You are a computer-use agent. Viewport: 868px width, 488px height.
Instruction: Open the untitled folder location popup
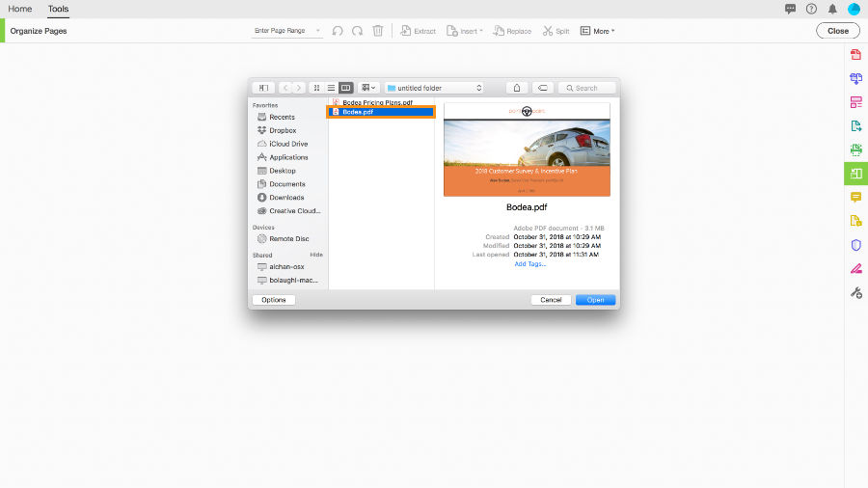pos(435,88)
